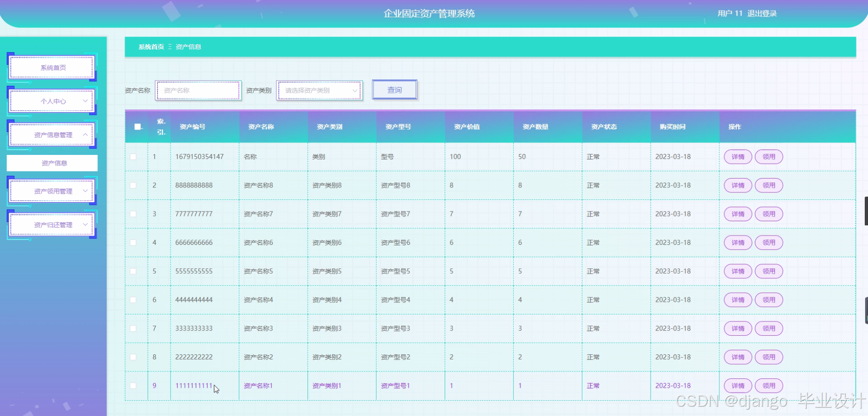Viewport: 868px width, 416px height.
Task: Expand the 资产归还管理 sidebar menu
Action: pyautogui.click(x=52, y=225)
